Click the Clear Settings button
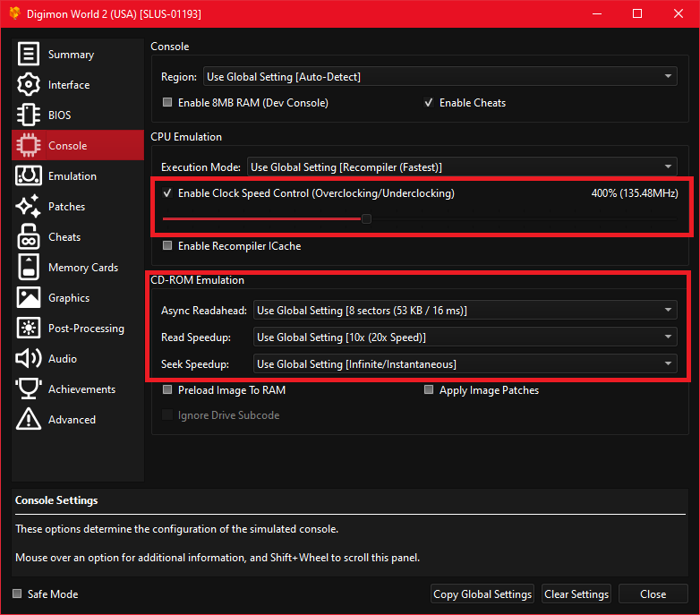 point(576,594)
